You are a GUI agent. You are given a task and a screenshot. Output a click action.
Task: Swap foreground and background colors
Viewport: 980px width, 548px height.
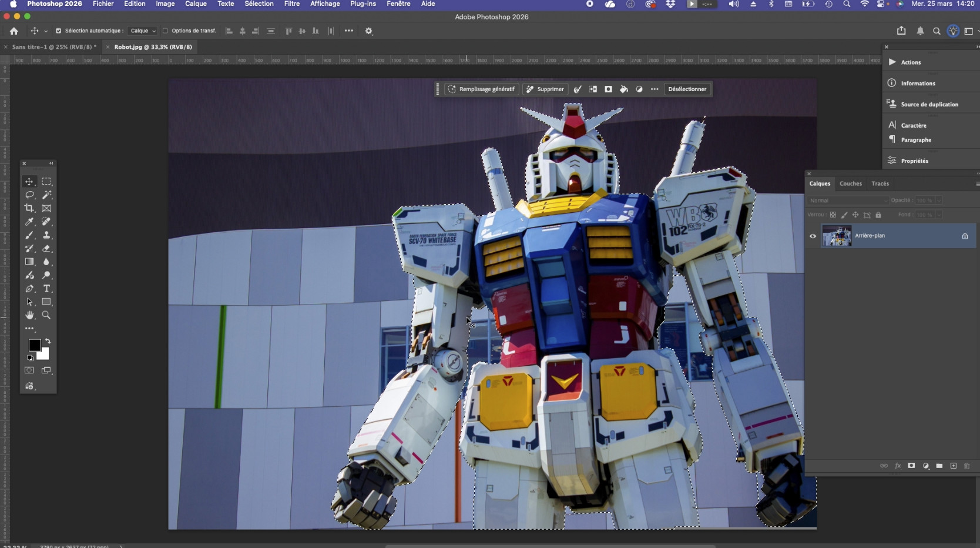pyautogui.click(x=48, y=341)
